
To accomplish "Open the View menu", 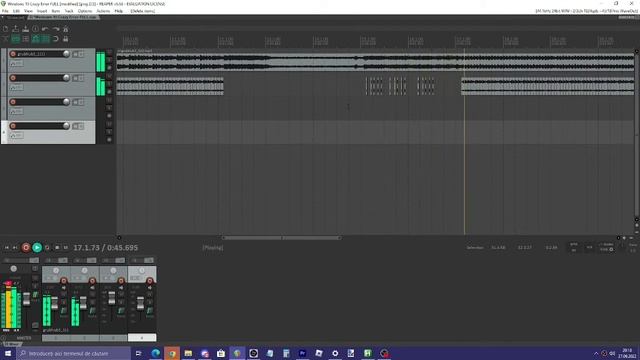I will (28, 11).
